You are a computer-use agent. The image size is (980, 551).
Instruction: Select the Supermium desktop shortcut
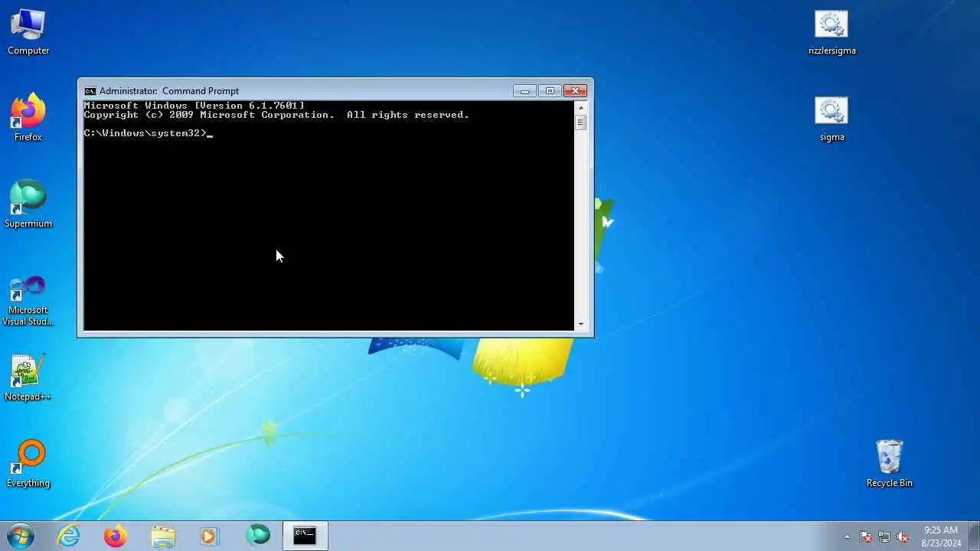tap(28, 204)
